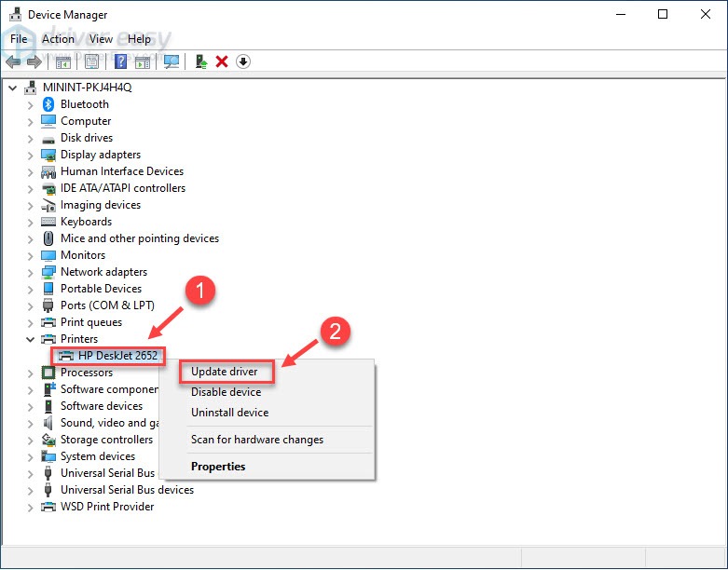Screen dimensions: 728x570
Task: Click the Keyboards category icon
Action: tap(48, 222)
